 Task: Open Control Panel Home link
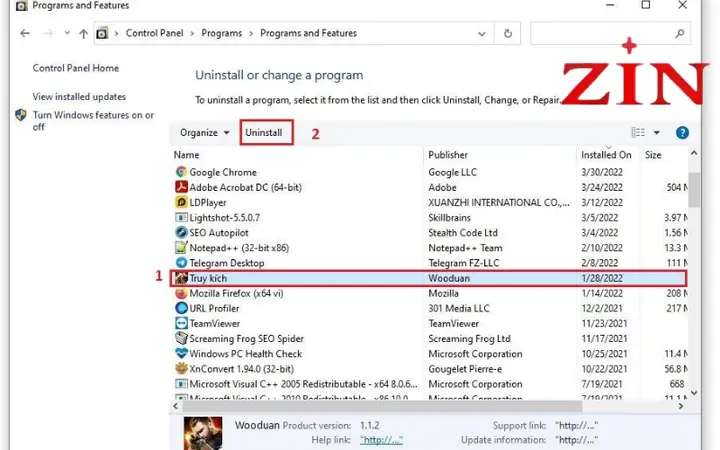[76, 68]
